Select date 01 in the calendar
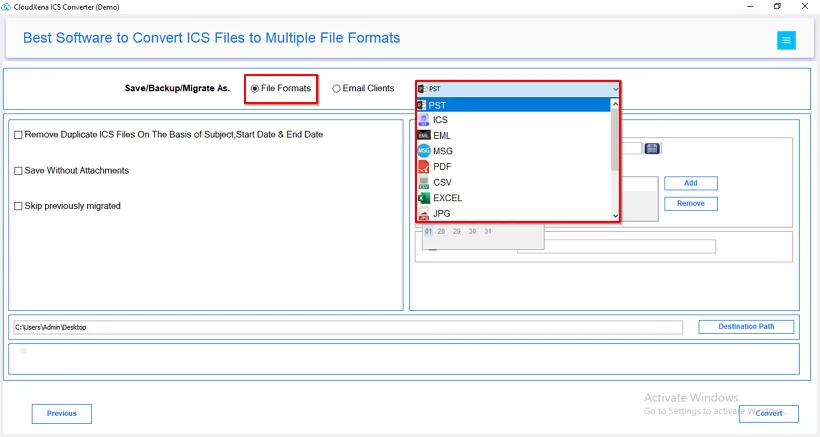Image resolution: width=820 pixels, height=437 pixels. pos(429,231)
